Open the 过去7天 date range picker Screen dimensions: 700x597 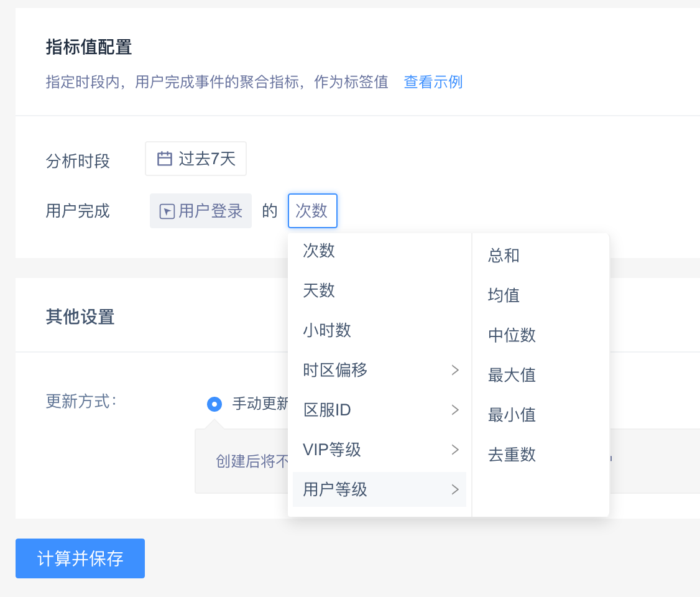pos(206,159)
